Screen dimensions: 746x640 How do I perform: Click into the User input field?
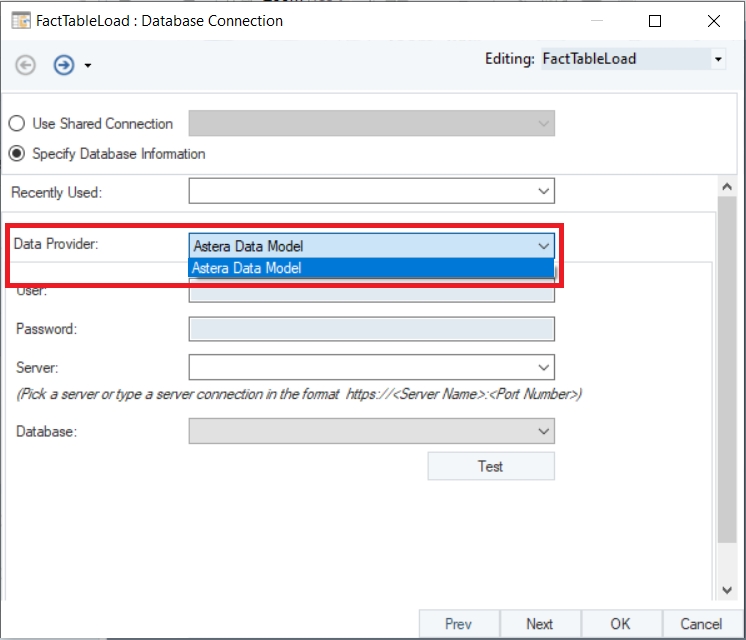coord(371,293)
